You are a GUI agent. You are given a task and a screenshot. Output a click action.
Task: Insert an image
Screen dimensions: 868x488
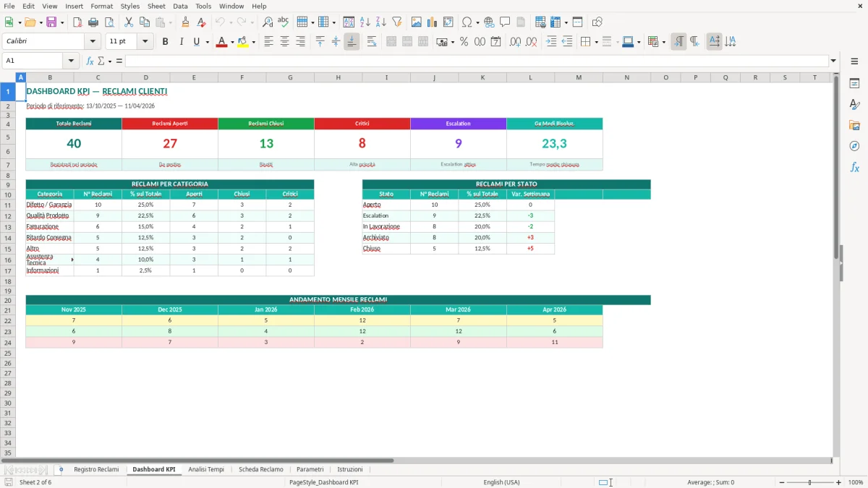click(417, 22)
